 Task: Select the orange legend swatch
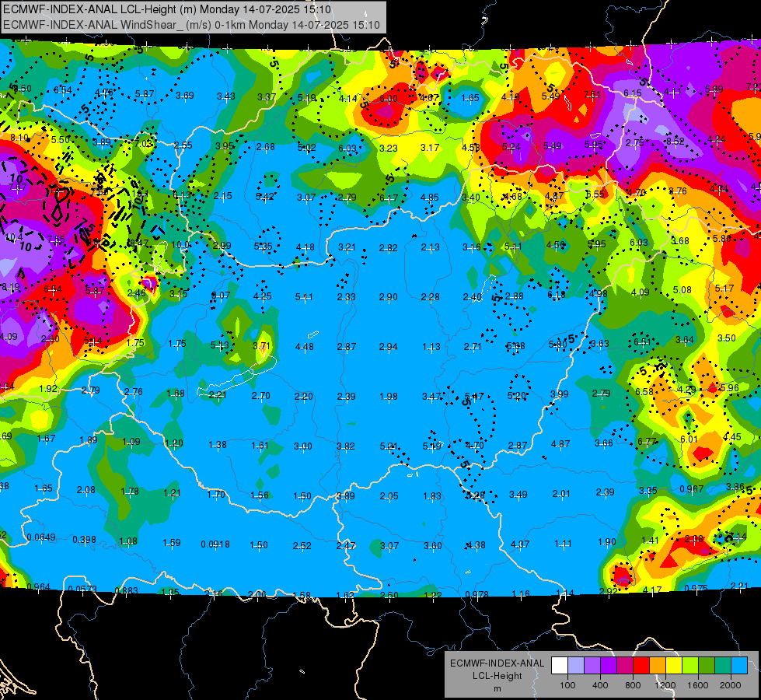click(658, 666)
